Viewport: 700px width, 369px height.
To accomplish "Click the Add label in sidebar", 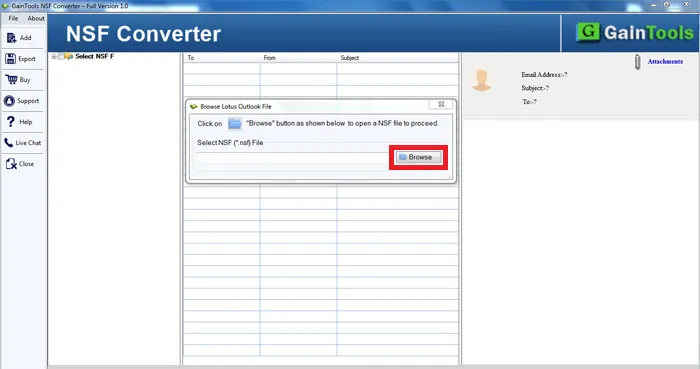I will [x=25, y=38].
